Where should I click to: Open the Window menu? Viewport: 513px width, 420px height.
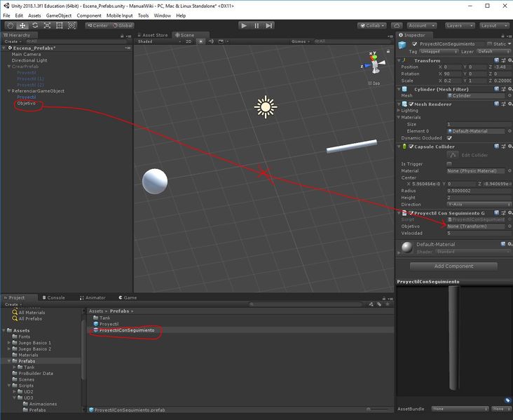coord(163,15)
